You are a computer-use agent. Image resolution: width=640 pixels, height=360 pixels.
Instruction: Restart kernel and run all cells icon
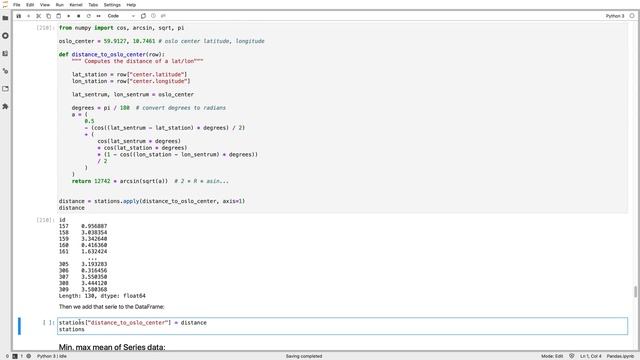click(98, 16)
